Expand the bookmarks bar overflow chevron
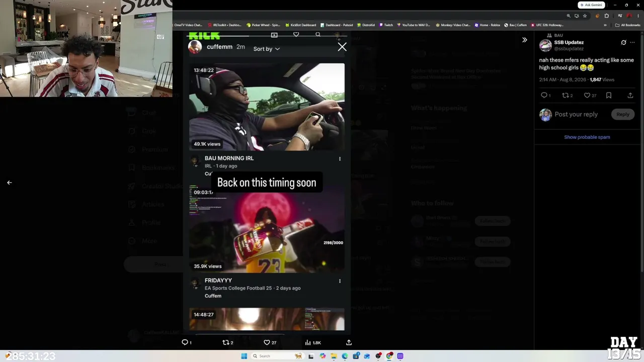 pyautogui.click(x=605, y=25)
